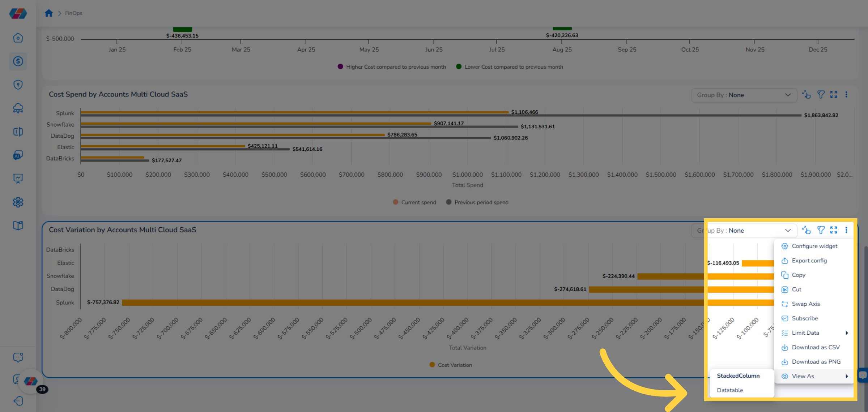
Task: Open the FinOps dollar sidebar icon
Action: tap(18, 61)
